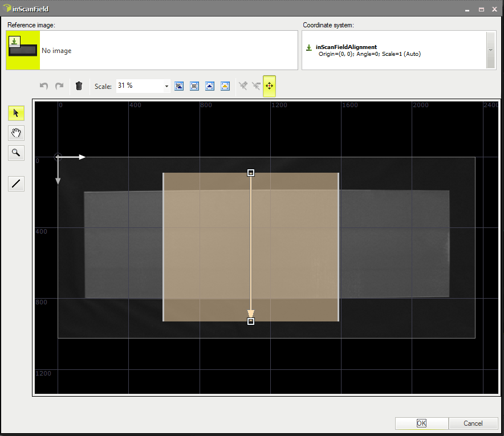The width and height of the screenshot is (504, 436).
Task: Click the top handle of scan arrow
Action: coord(251,173)
